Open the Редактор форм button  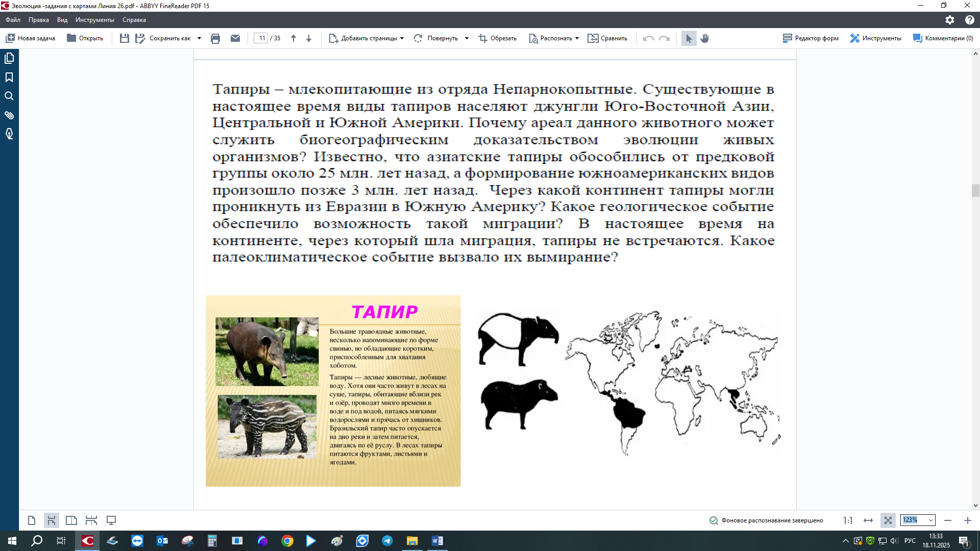tap(811, 38)
